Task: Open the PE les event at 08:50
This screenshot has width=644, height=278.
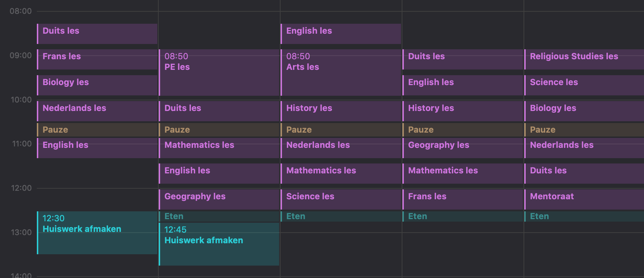Action: [219, 72]
